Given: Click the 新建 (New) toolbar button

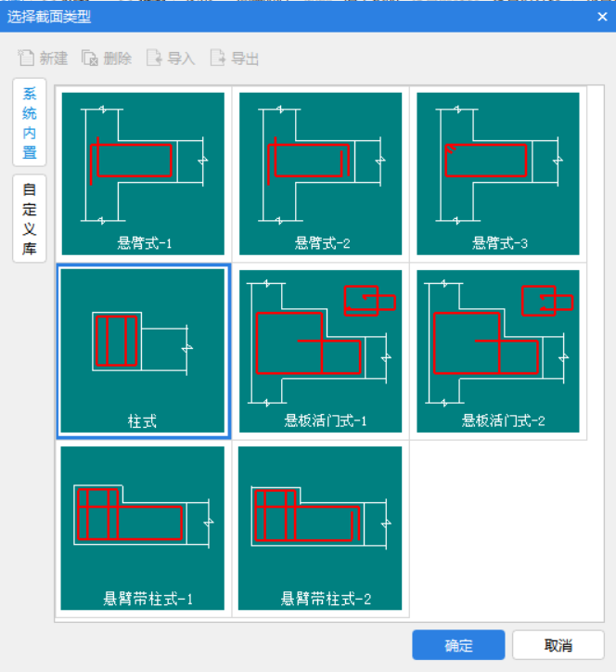Looking at the screenshot, I should pos(43,58).
